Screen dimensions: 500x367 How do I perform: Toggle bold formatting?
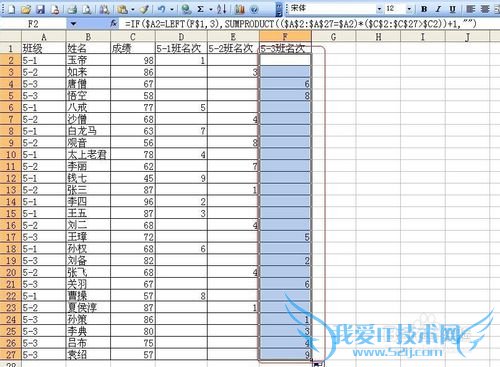[424, 9]
